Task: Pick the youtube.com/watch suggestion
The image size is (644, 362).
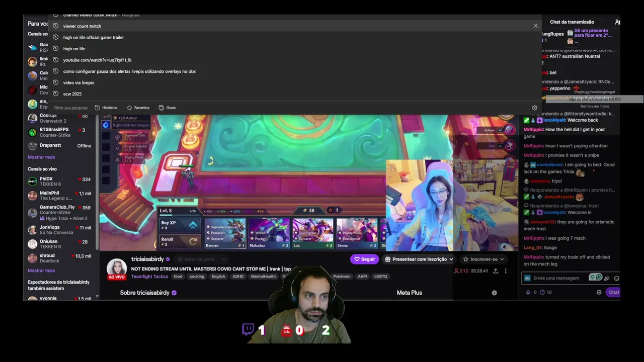Action: pos(294,60)
